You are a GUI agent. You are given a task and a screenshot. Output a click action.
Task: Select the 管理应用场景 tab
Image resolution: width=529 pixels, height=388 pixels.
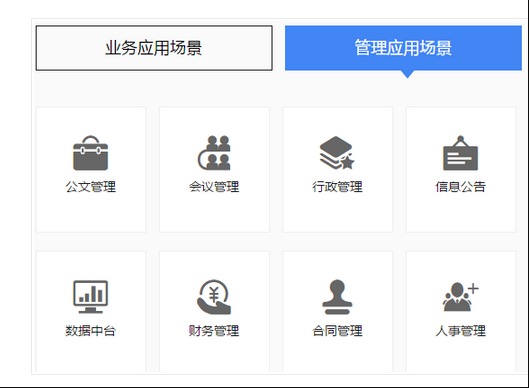pos(403,48)
